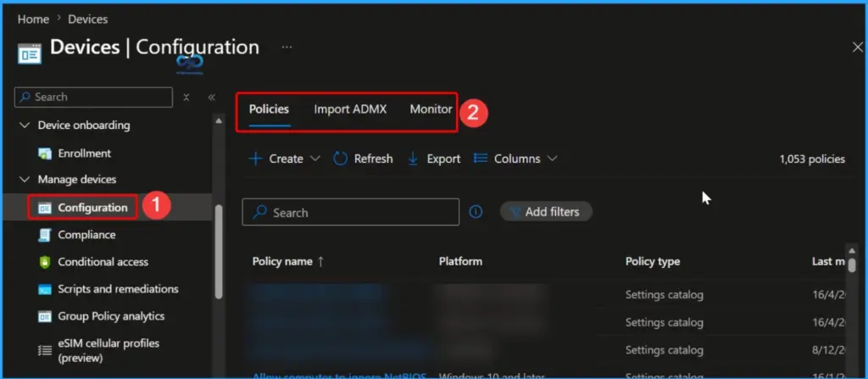
Task: Switch to the Monitor tab
Action: point(431,109)
